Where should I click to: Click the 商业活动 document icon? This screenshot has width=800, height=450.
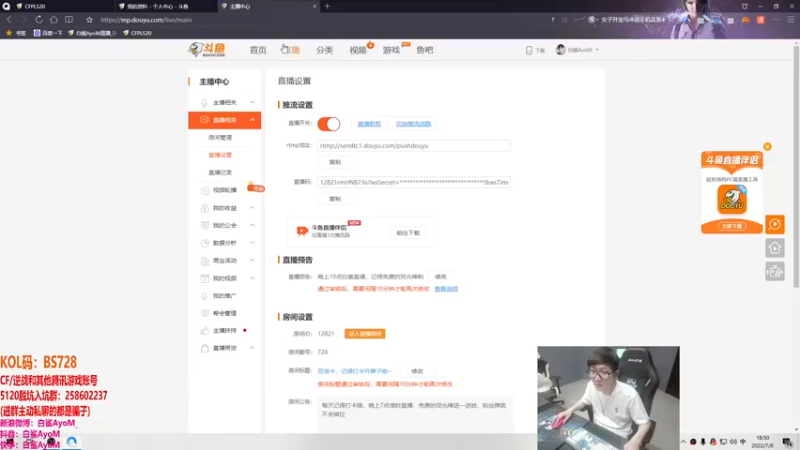tap(205, 261)
